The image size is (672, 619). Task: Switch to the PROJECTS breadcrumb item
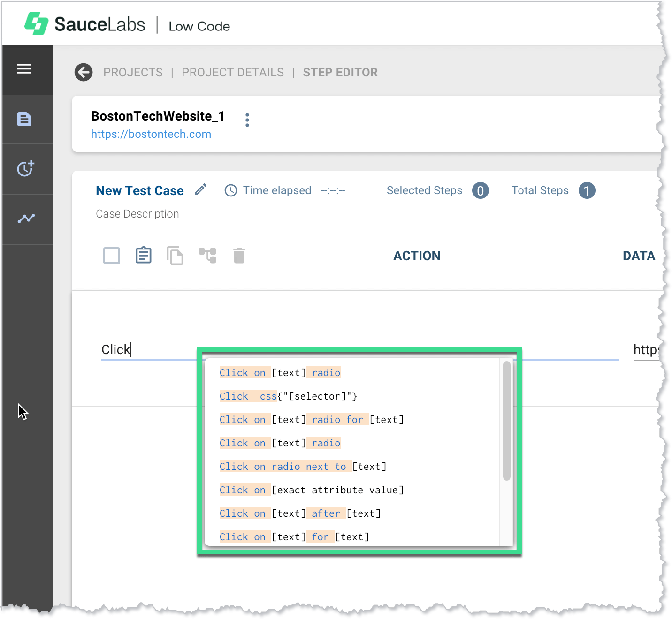(133, 72)
